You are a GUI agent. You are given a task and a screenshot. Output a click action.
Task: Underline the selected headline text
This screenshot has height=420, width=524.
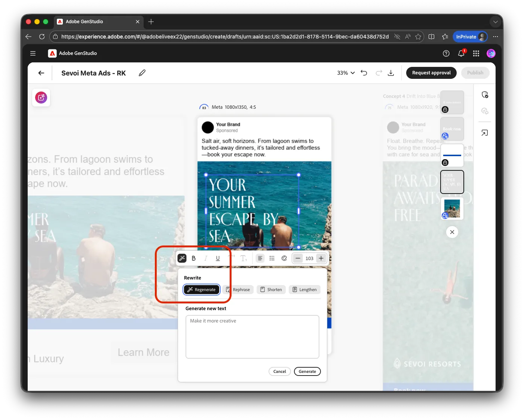click(x=218, y=258)
